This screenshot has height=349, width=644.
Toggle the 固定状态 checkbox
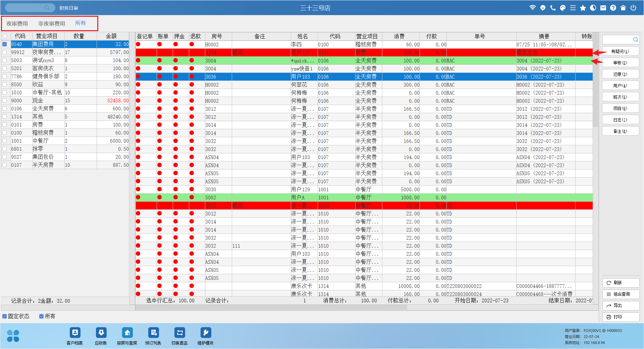pyautogui.click(x=5, y=316)
